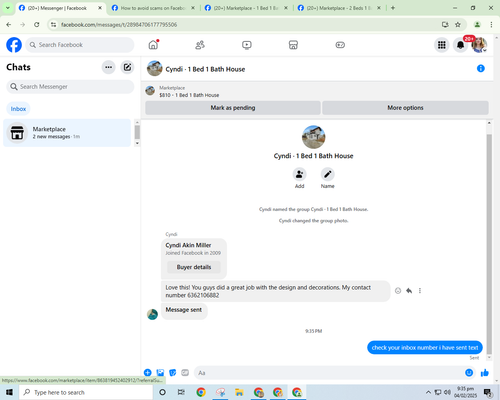500x400 pixels.
Task: Open the Facebook logo home link
Action: [x=14, y=45]
